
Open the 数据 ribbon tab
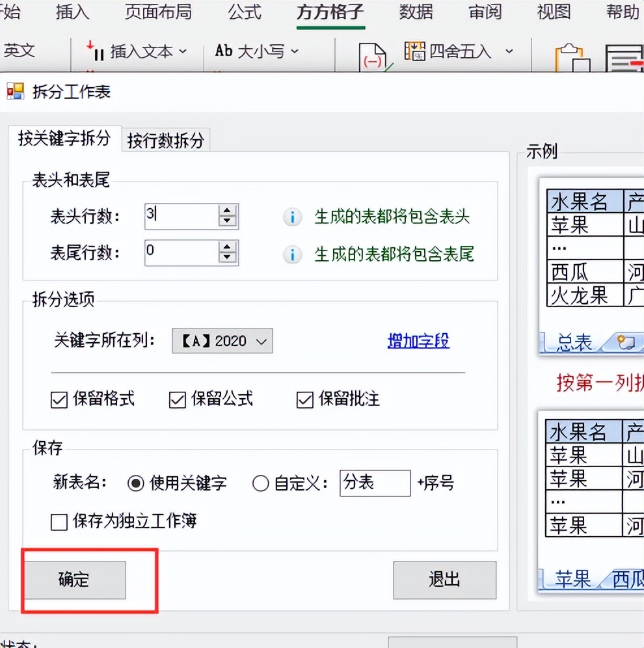(415, 12)
